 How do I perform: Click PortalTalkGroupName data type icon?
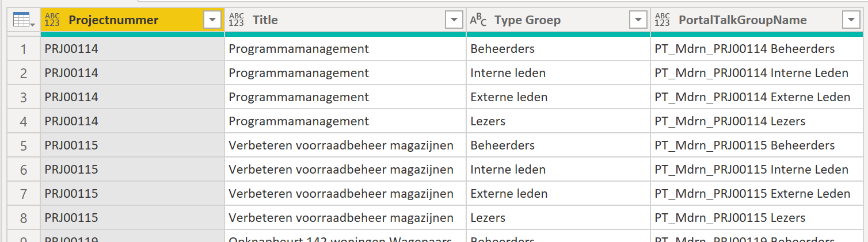[663, 20]
